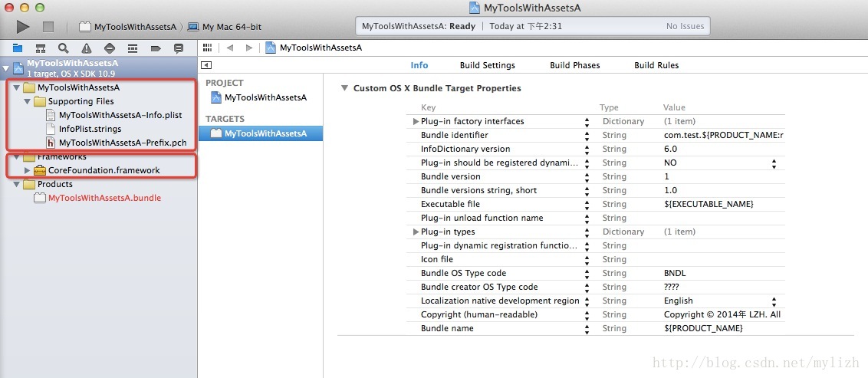Click the ${EXECUTABLE_NAME} value
The image size is (868, 378).
tap(709, 204)
